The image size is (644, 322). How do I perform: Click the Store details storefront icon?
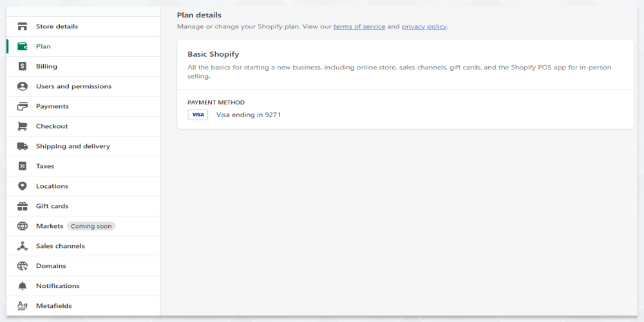tap(22, 26)
